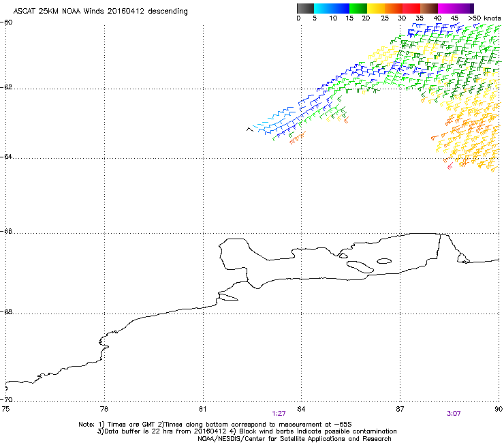Click the purple '3:07' pass time

coord(454,414)
